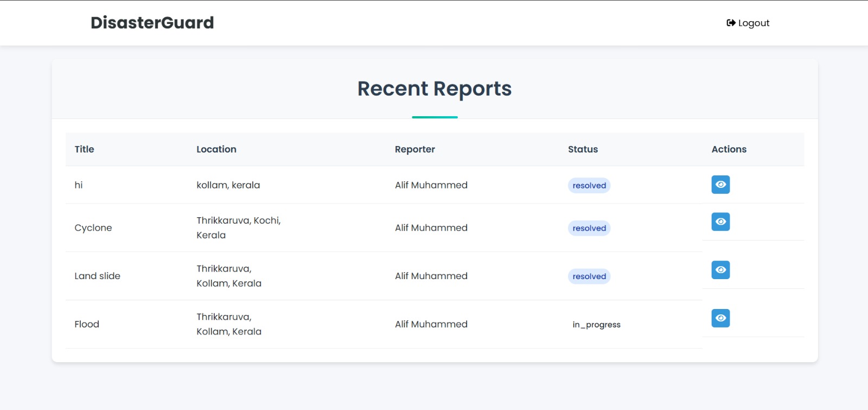Click the DisasterGuard logo

(x=152, y=23)
